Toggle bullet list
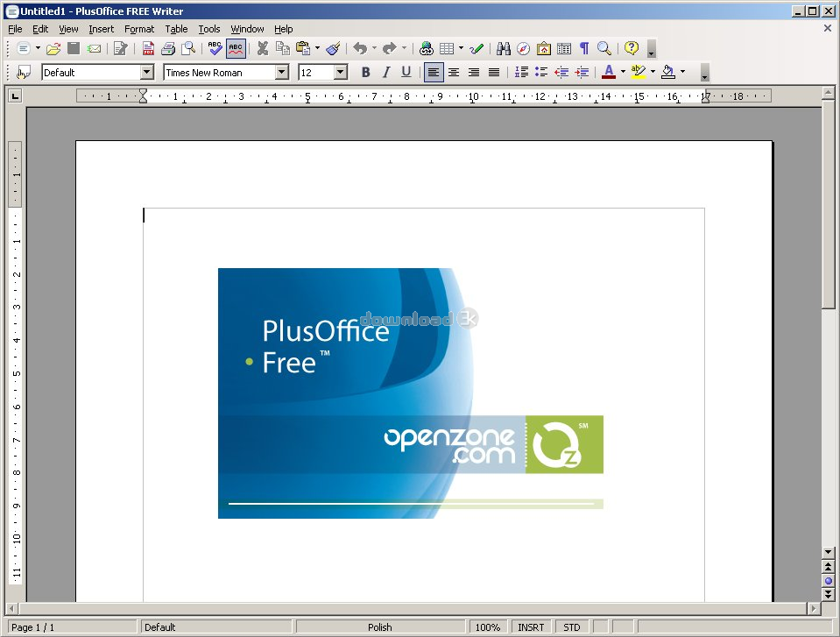Screen dimensions: 840x637 point(541,73)
